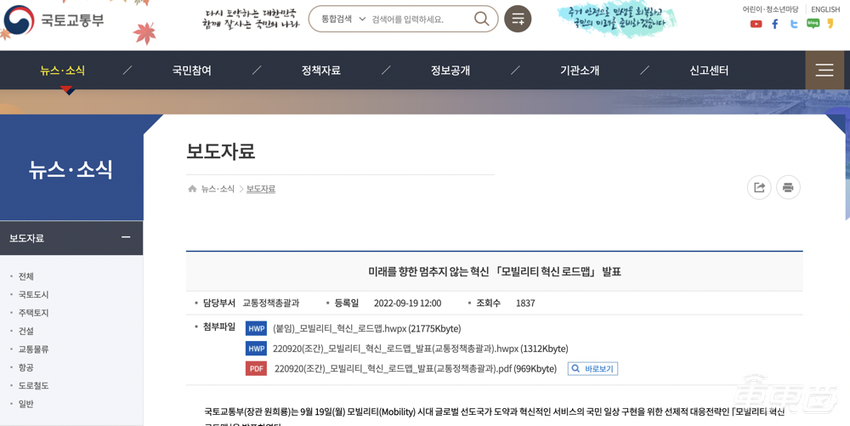
Task: Open the Twitter icon
Action: (794, 24)
